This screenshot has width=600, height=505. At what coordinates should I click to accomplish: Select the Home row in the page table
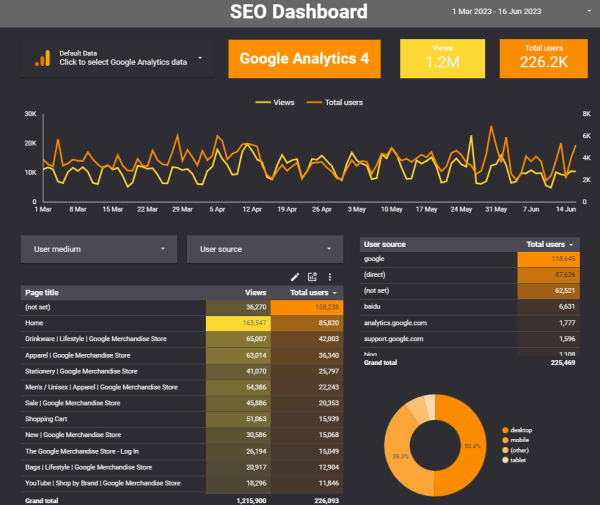(x=182, y=323)
